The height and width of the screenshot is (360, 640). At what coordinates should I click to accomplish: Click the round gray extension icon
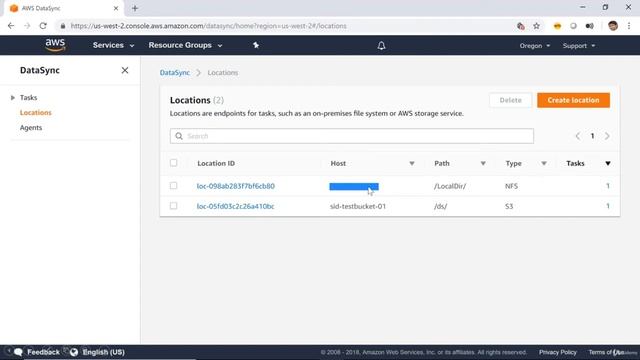[573, 26]
